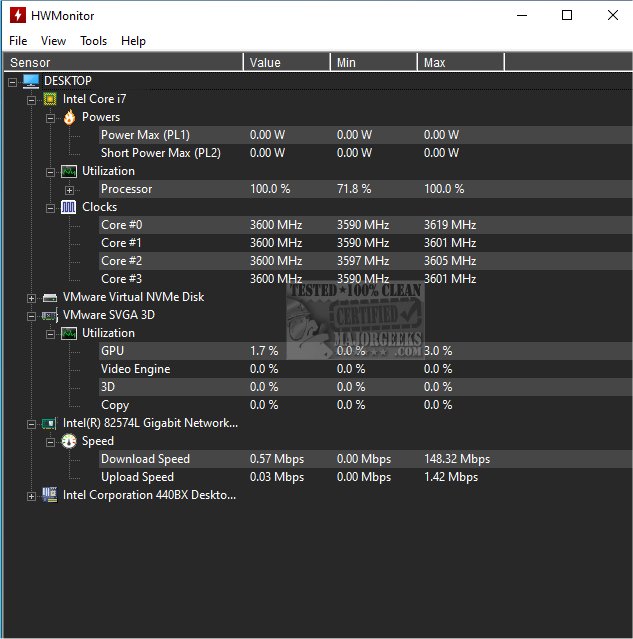Click the VMware Virtual NVMe Disk label

[133, 297]
